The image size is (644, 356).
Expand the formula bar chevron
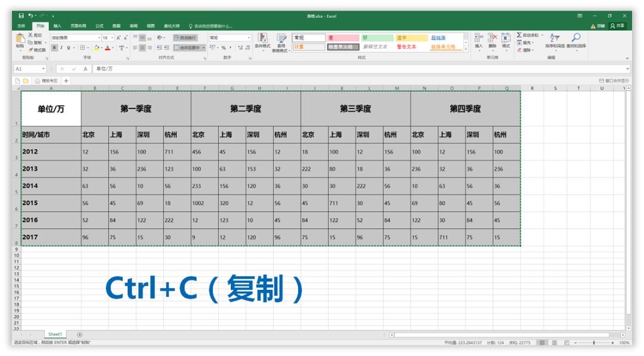pos(627,69)
